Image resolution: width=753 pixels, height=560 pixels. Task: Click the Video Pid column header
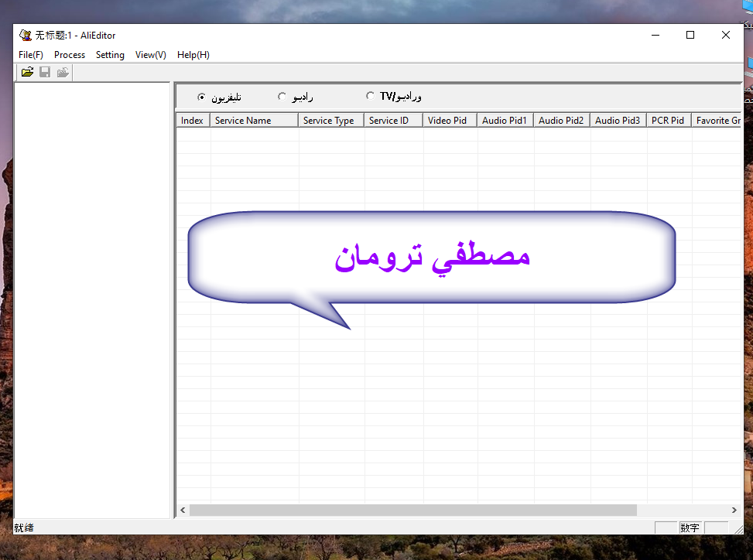449,121
